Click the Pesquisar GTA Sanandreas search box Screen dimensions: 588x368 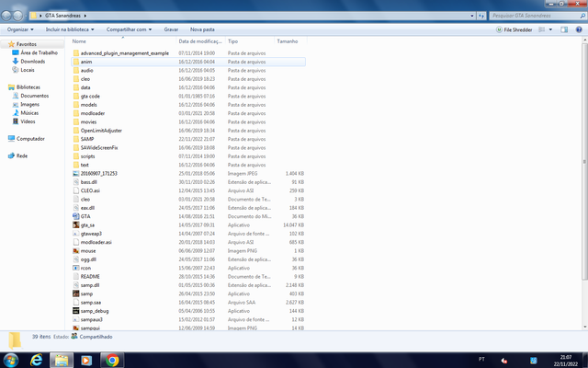(537, 16)
